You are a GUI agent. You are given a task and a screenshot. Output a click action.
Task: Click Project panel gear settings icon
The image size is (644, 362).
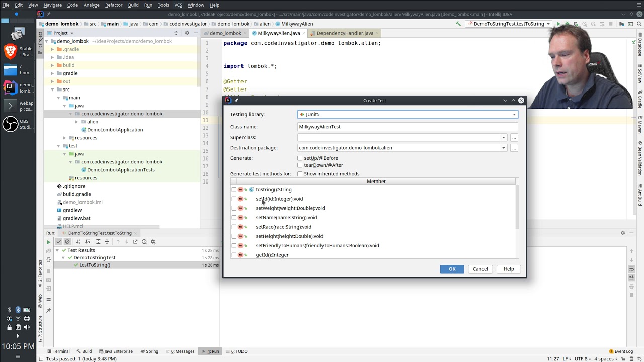pyautogui.click(x=187, y=33)
